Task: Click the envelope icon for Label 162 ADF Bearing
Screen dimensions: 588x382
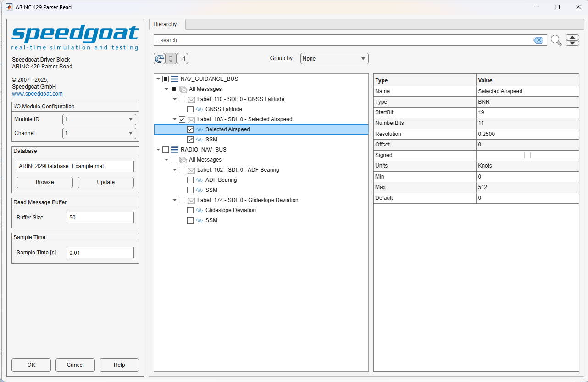Action: (x=191, y=170)
